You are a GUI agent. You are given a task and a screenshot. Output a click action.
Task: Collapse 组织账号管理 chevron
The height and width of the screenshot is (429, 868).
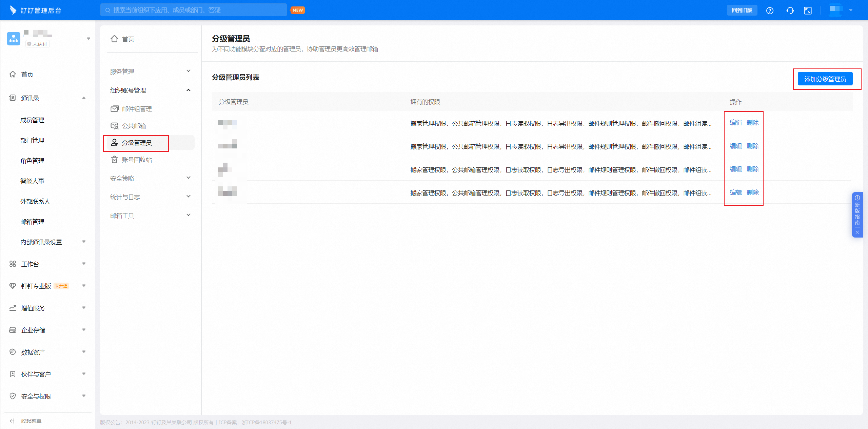[x=189, y=90]
